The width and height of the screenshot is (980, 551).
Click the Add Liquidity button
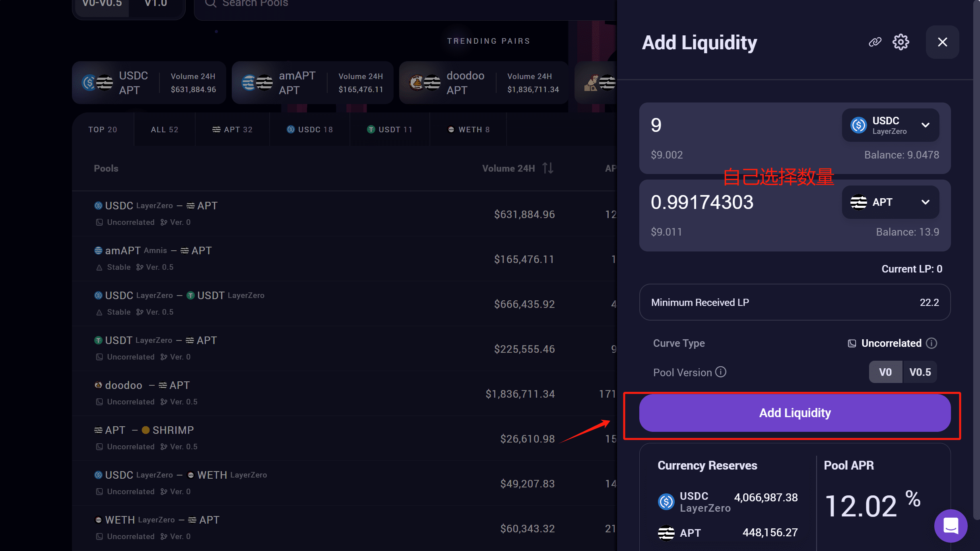click(794, 413)
